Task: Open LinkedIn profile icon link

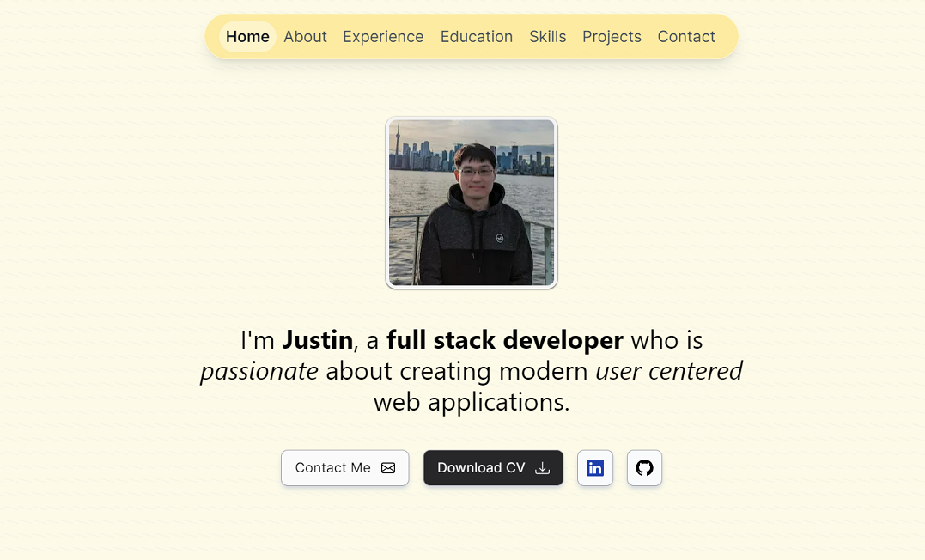Action: [594, 468]
